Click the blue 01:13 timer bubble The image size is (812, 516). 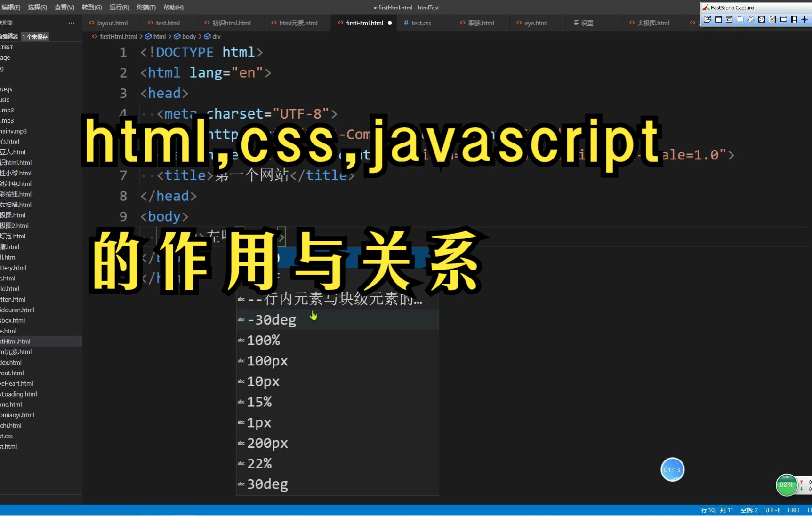(672, 469)
